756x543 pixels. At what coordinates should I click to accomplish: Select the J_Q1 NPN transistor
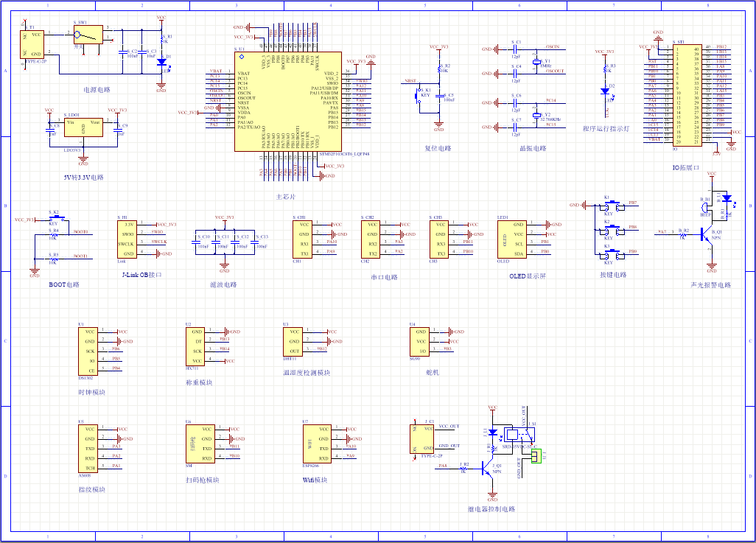486,468
